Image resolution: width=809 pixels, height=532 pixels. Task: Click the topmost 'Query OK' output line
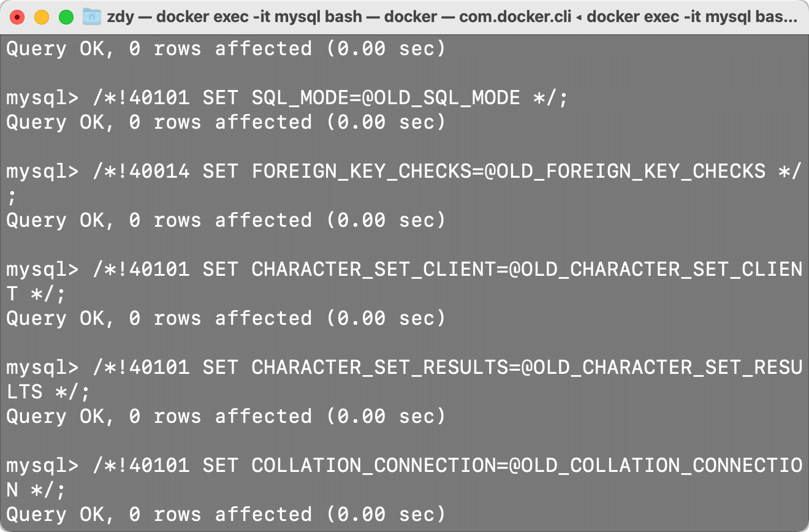click(x=226, y=48)
